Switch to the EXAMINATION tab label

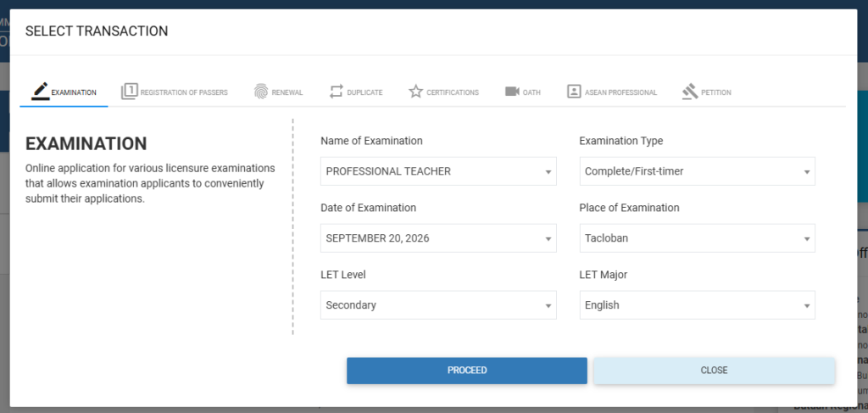[74, 92]
